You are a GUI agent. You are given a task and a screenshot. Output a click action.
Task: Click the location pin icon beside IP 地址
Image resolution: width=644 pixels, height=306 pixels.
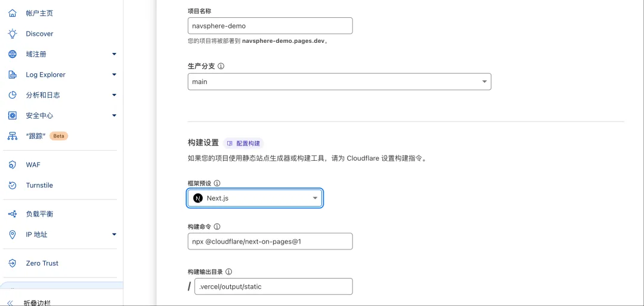pos(13,235)
